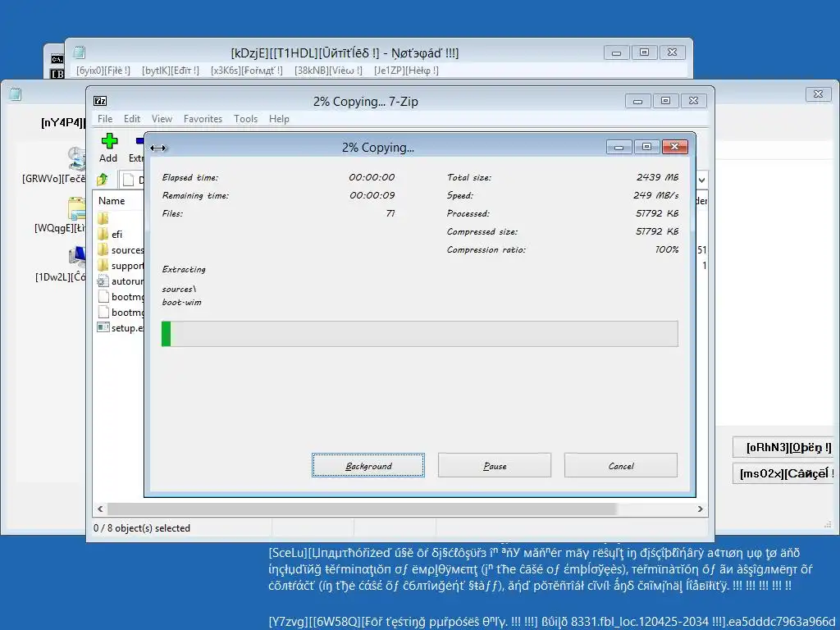Maximize the 7-Zip main window

(x=665, y=101)
